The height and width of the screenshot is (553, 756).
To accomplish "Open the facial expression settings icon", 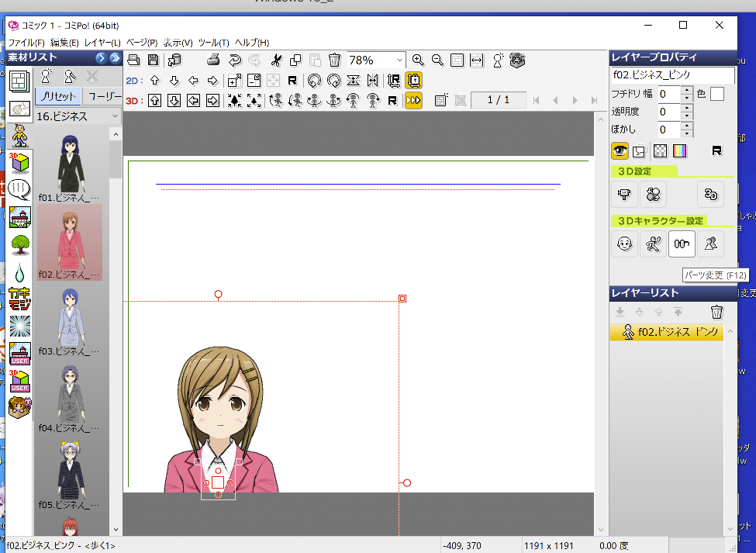I will (x=623, y=244).
